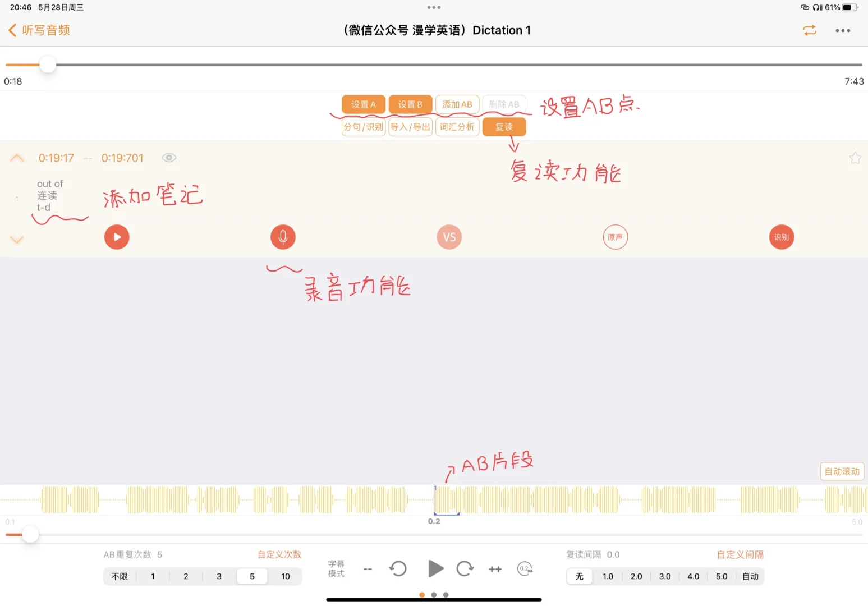Open the repeat mode icon top right

[810, 30]
